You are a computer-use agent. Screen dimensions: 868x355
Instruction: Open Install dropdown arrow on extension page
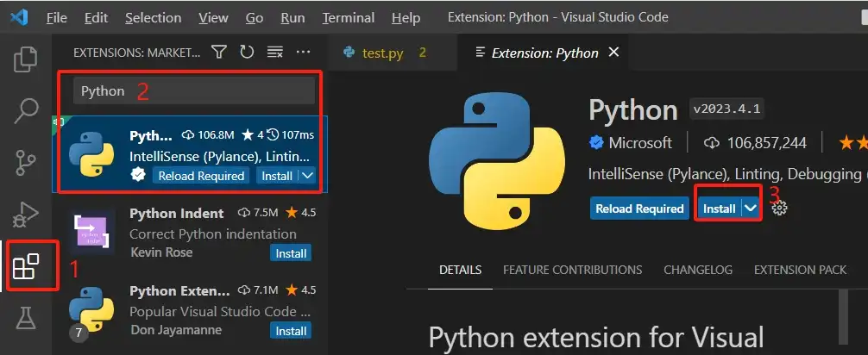pos(750,209)
